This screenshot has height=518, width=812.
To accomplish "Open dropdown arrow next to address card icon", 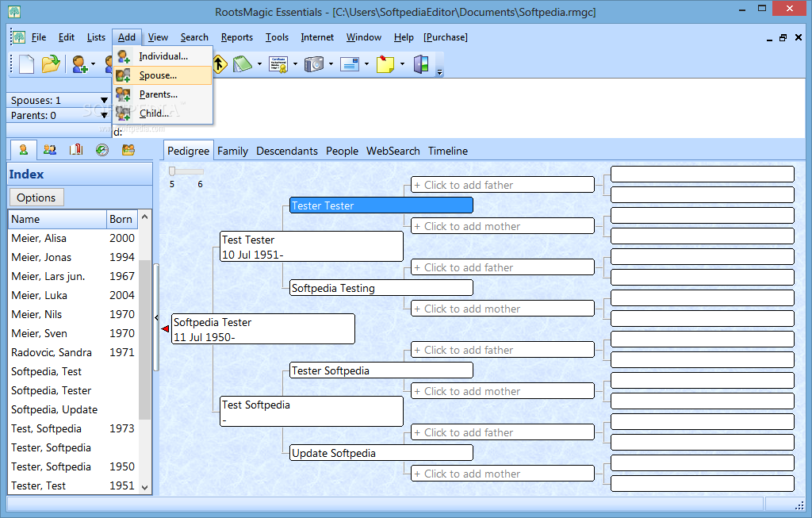I will click(x=366, y=64).
